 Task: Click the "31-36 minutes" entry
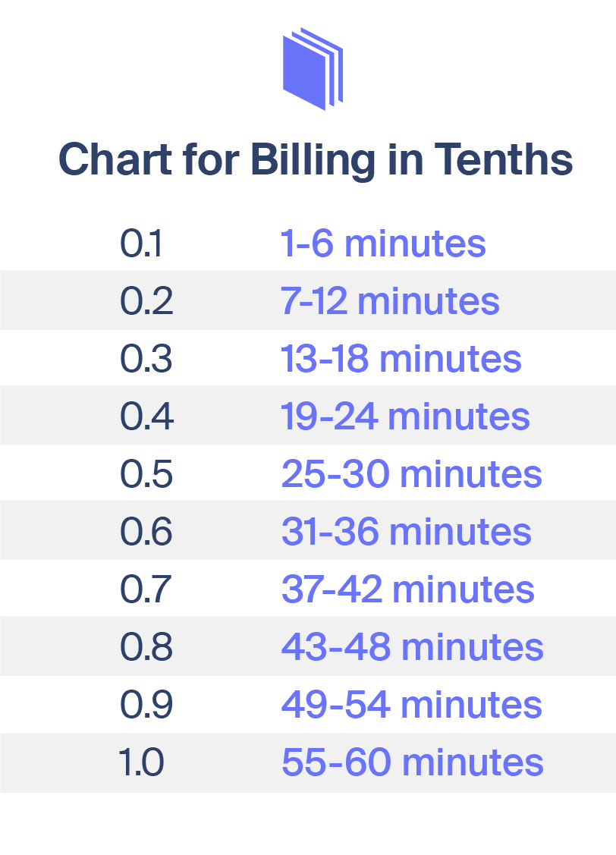point(406,533)
